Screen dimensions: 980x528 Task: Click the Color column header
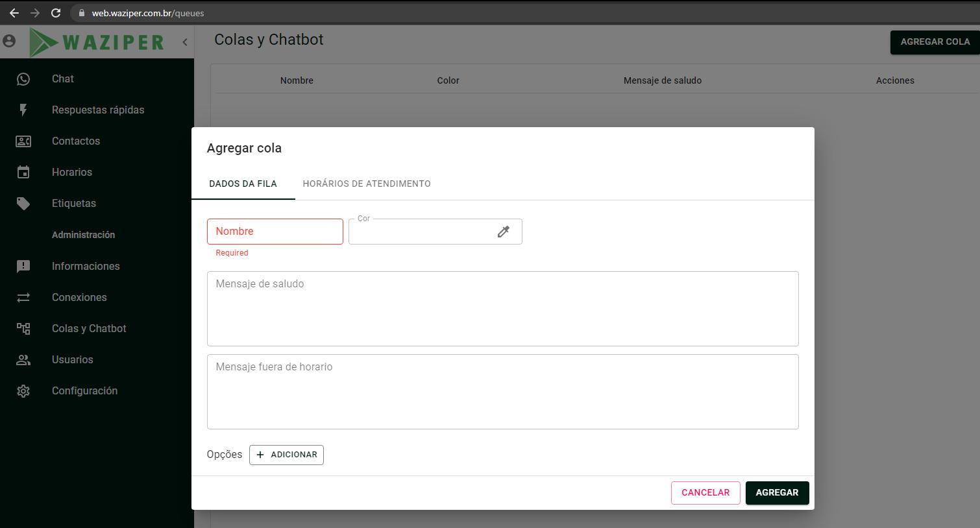click(448, 80)
